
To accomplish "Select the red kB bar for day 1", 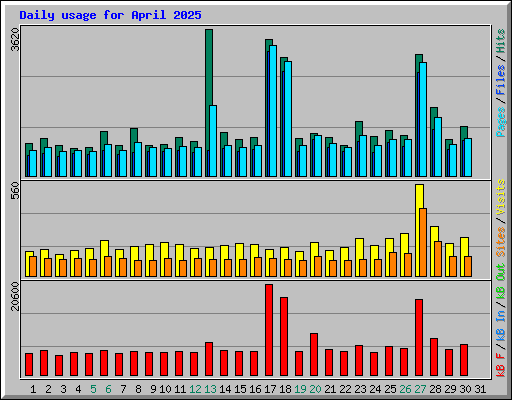I will pyautogui.click(x=29, y=364).
